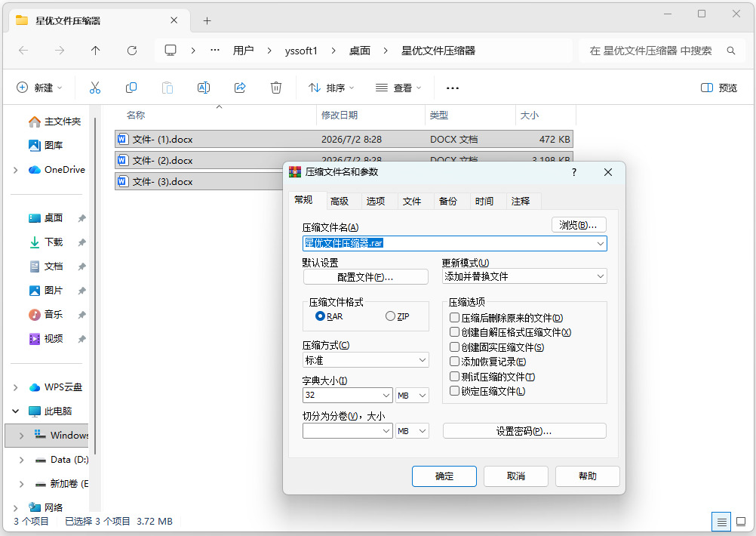This screenshot has width=756, height=536.
Task: Click the Share icon in toolbar
Action: (x=240, y=88)
